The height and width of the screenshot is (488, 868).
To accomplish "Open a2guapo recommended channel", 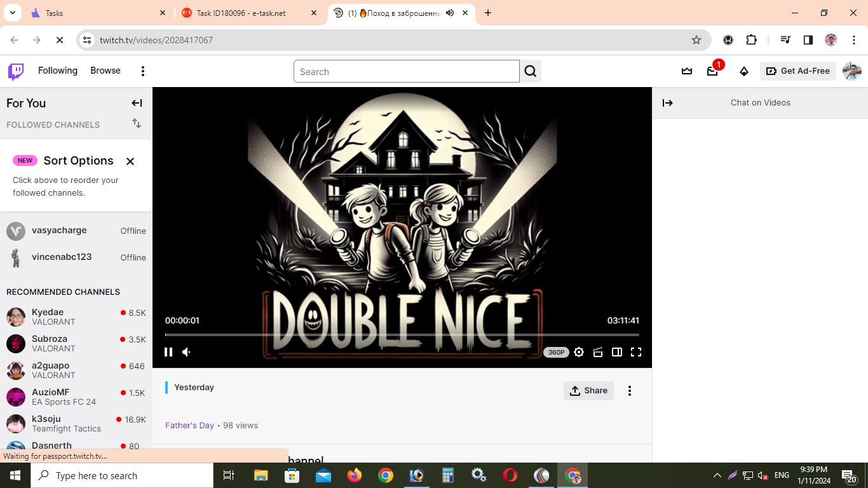I will click(x=76, y=370).
